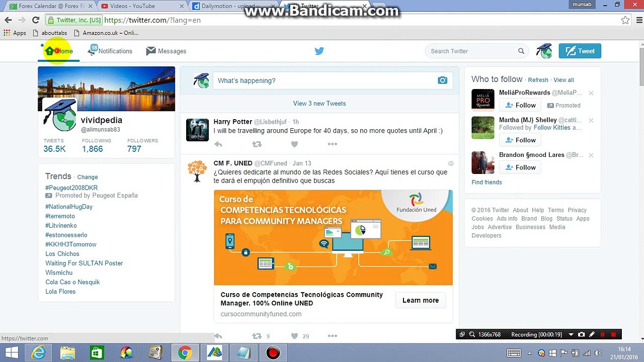Refresh the Who to follow list
This screenshot has height=362, width=644.
pyautogui.click(x=538, y=80)
